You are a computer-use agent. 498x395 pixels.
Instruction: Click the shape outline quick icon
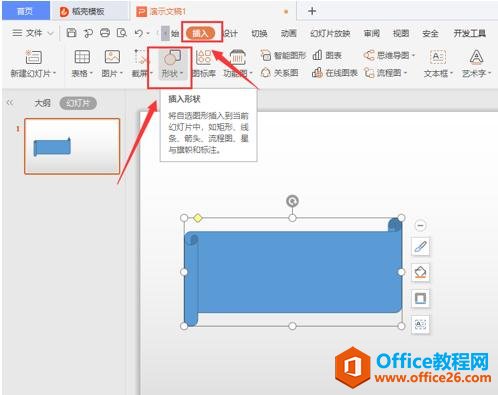[420, 298]
